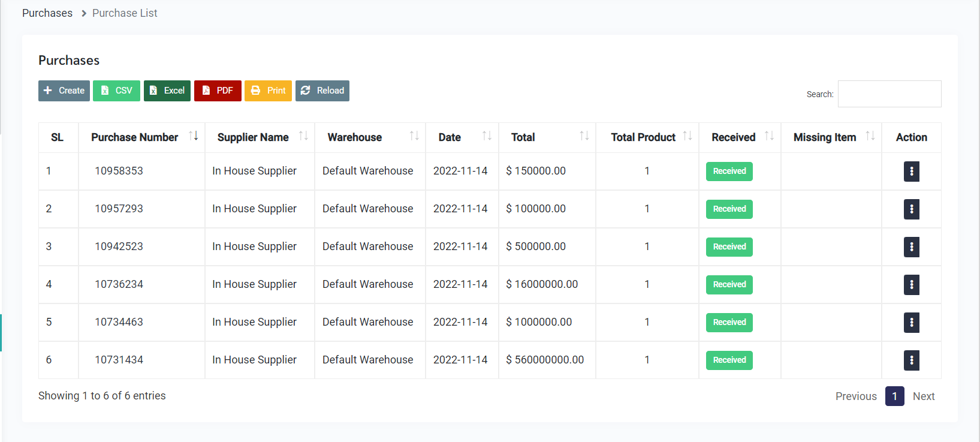
Task: Open action menu for purchase 10736234
Action: tap(911, 285)
